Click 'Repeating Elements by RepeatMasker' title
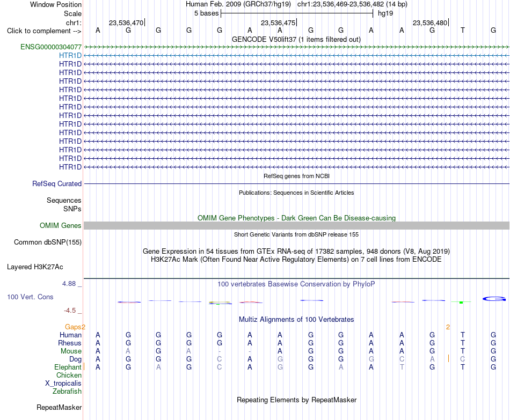Viewport: 510px width, 420px height. coord(296,400)
